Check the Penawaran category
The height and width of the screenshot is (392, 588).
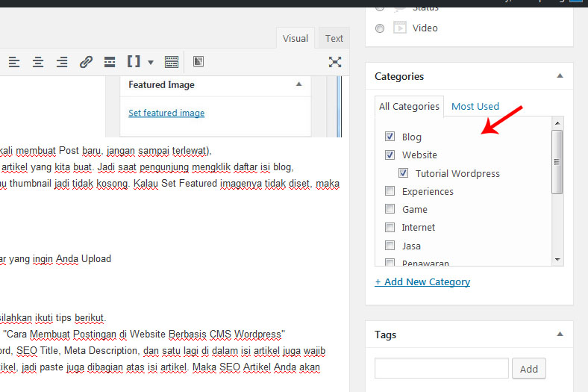point(390,262)
